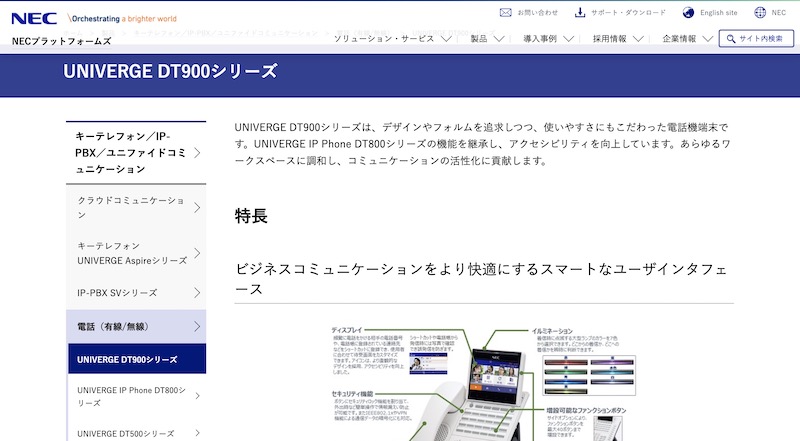Click arrow beside UNIVERGE IP Phone DT800
Screen dimensions: 800x441
point(197,396)
